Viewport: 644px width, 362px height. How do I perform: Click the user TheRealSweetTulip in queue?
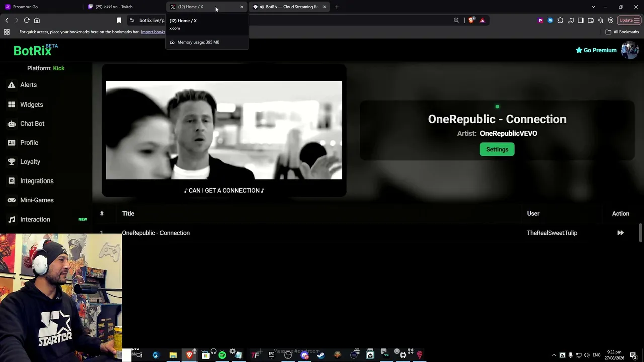(552, 233)
